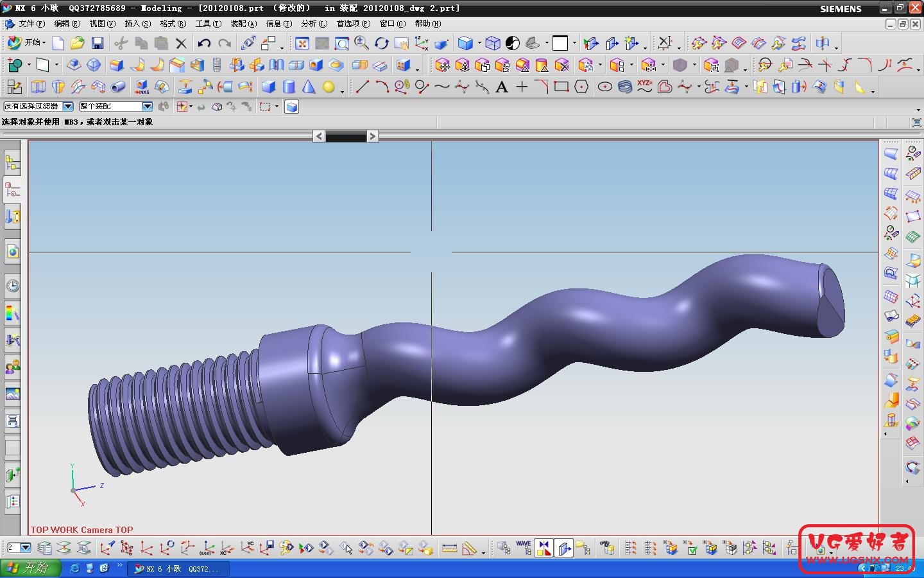Expand the sphere primitives toolbar options arrow
The width and height of the screenshot is (924, 578).
342,91
